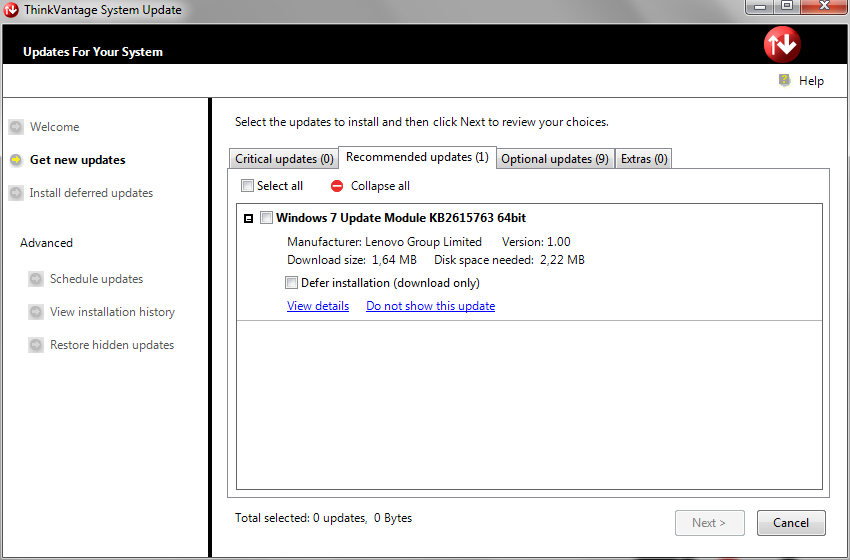Click the View installation history arrow icon
The image size is (850, 560).
36,312
